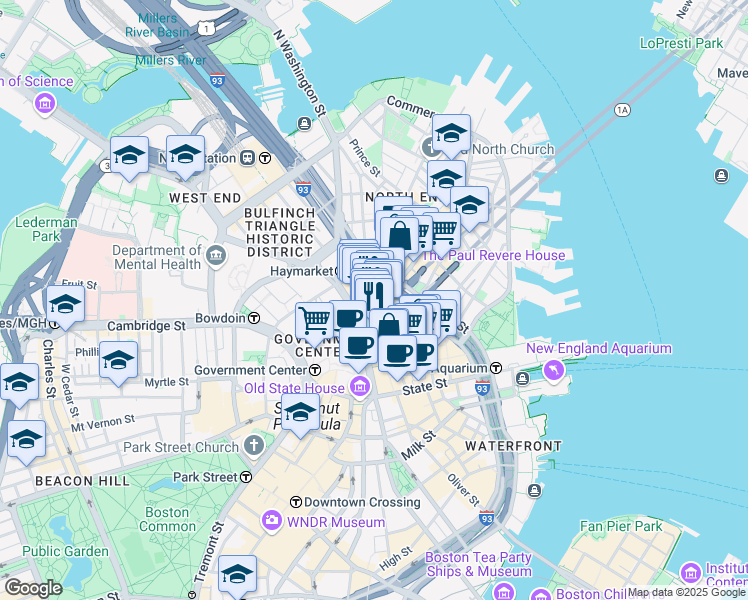Click the Aquarium T station icon
Screen dimensions: 748x600
496,368
